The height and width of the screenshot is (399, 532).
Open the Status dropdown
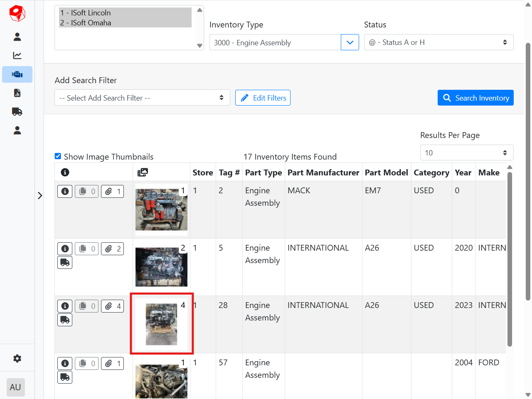tap(438, 42)
